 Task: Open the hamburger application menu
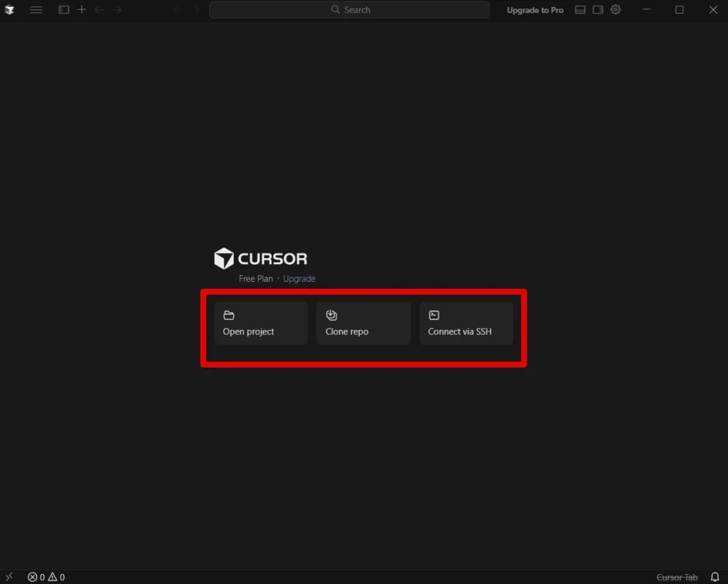coord(36,10)
